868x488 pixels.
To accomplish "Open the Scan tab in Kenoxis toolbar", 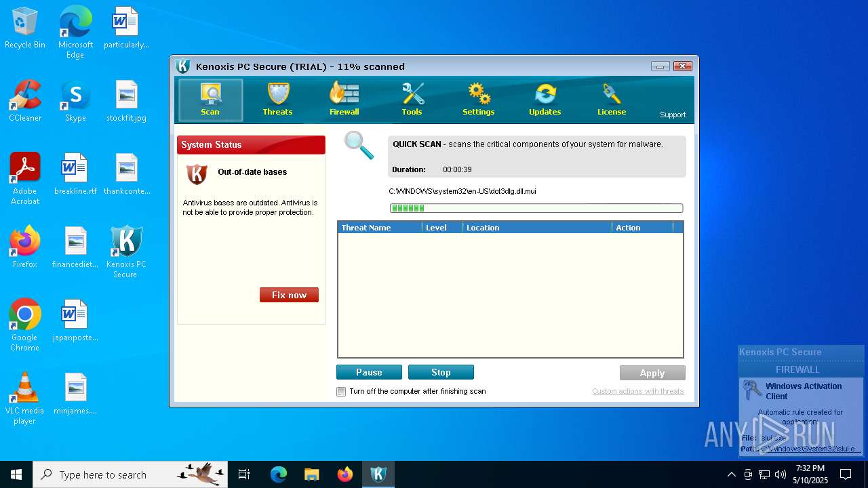I will (x=210, y=100).
